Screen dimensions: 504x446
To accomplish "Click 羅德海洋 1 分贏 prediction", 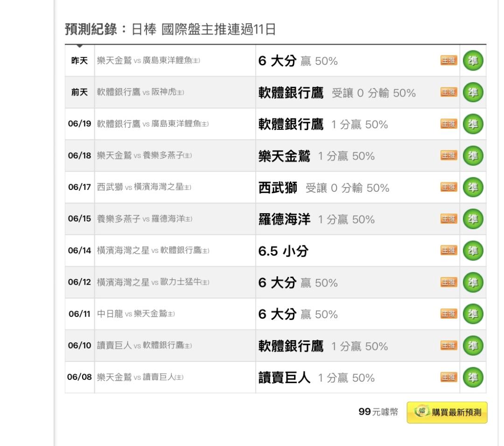I will pos(316,219).
